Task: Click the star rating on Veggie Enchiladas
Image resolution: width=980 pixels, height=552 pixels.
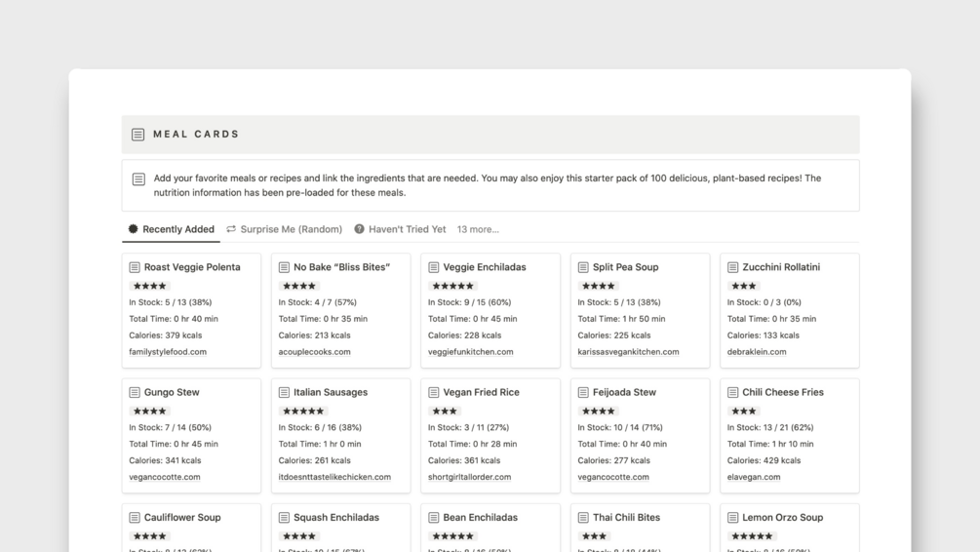Action: 452,286
